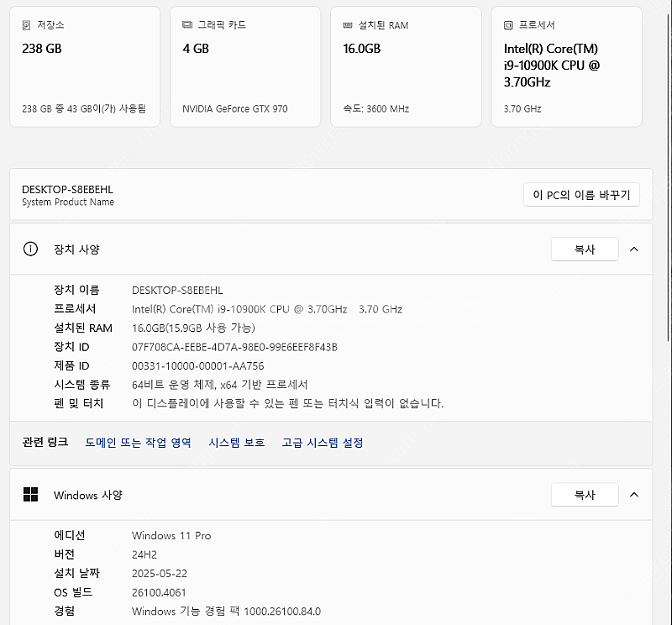Click the 238 GB 중 43 GB 사용됨 text

[x=83, y=108]
